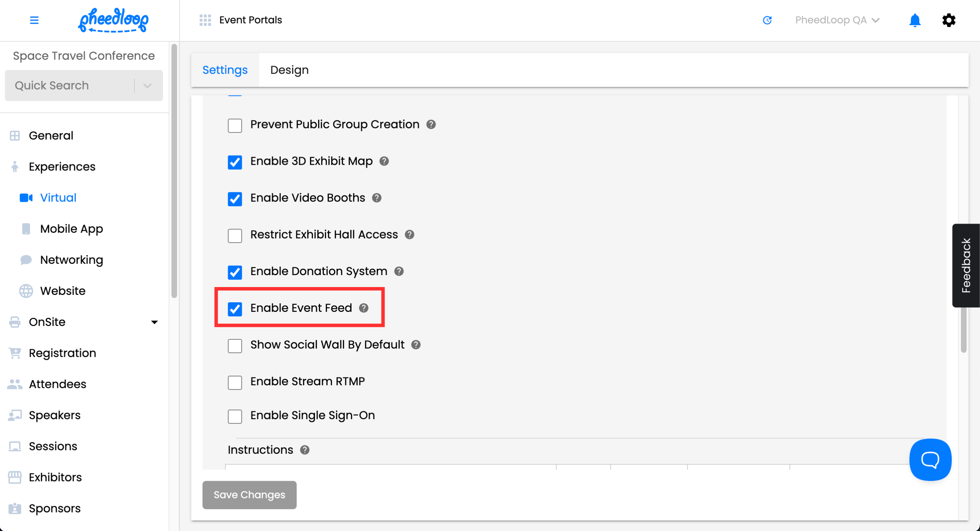This screenshot has width=980, height=531.
Task: Switch to the Settings tab
Action: point(225,70)
